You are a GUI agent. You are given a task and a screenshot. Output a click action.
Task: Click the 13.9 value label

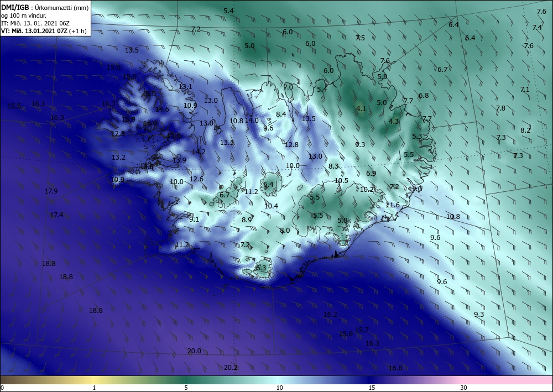[x=179, y=160]
